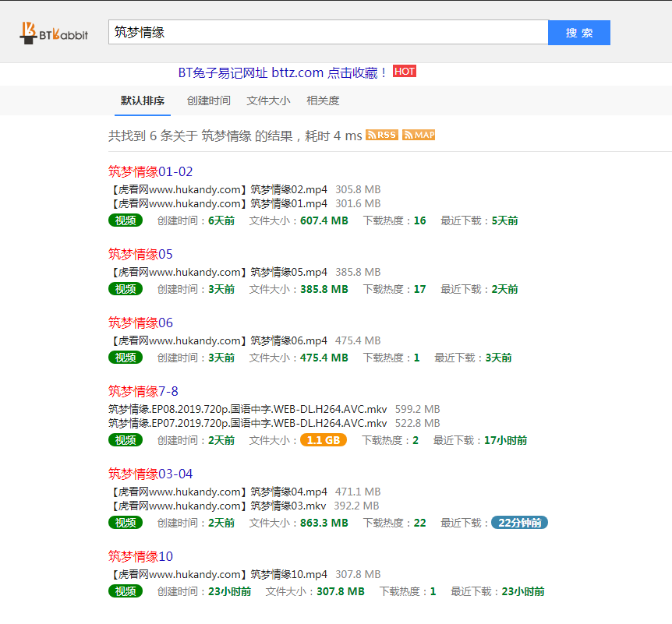Click the 863.3 MB file size value
The width and height of the screenshot is (672, 624).
324,523
